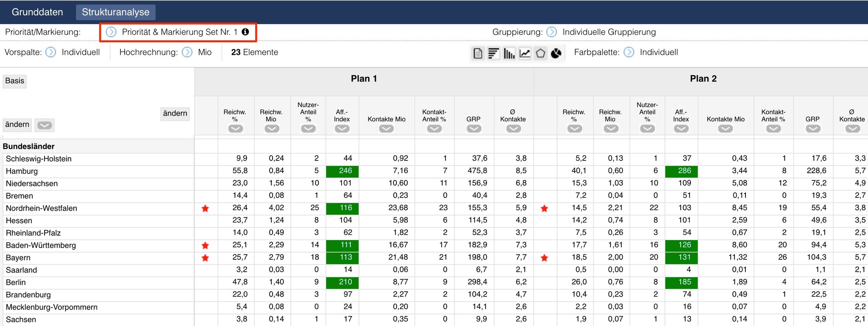Open Gruppierung selector arrow
The width and height of the screenshot is (868, 326).
pyautogui.click(x=552, y=32)
